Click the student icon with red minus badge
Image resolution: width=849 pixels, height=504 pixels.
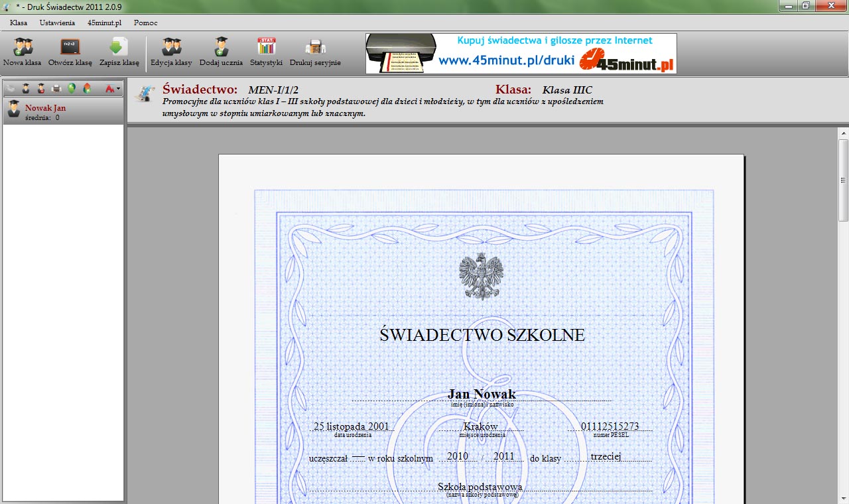coord(41,88)
